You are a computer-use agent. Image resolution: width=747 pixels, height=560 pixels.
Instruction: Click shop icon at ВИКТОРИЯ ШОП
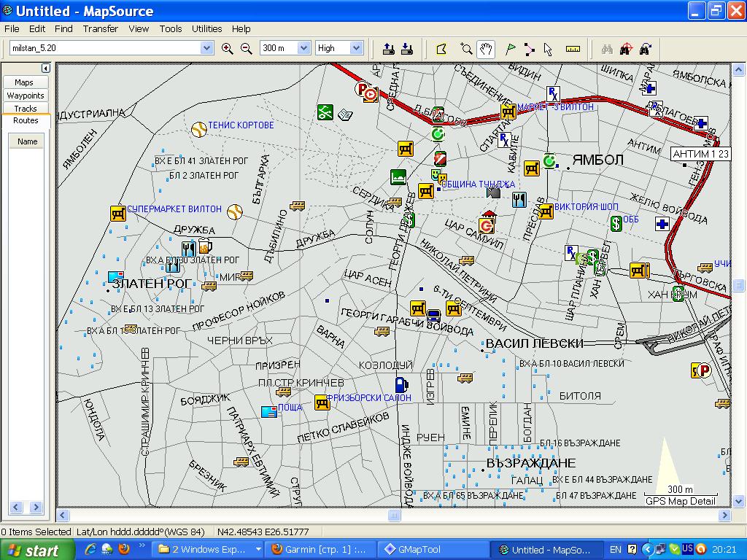(546, 211)
